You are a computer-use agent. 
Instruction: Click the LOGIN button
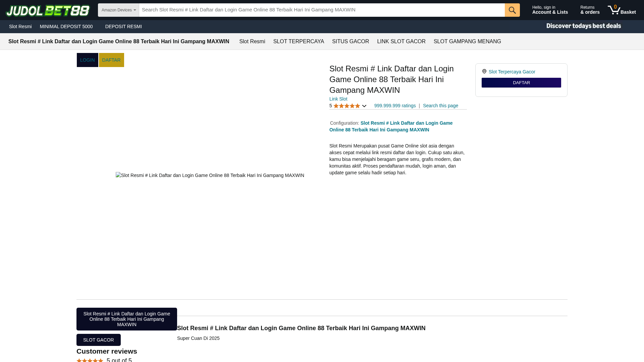tap(87, 60)
